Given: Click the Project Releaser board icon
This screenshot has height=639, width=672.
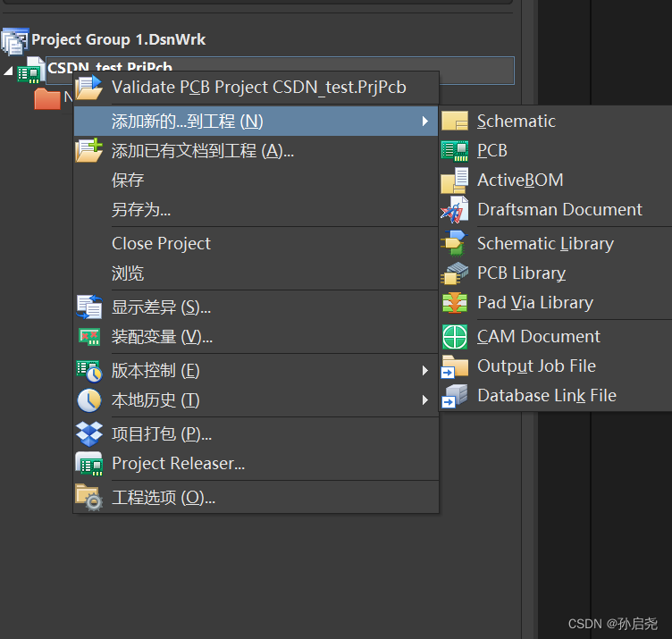Looking at the screenshot, I should coord(89,464).
